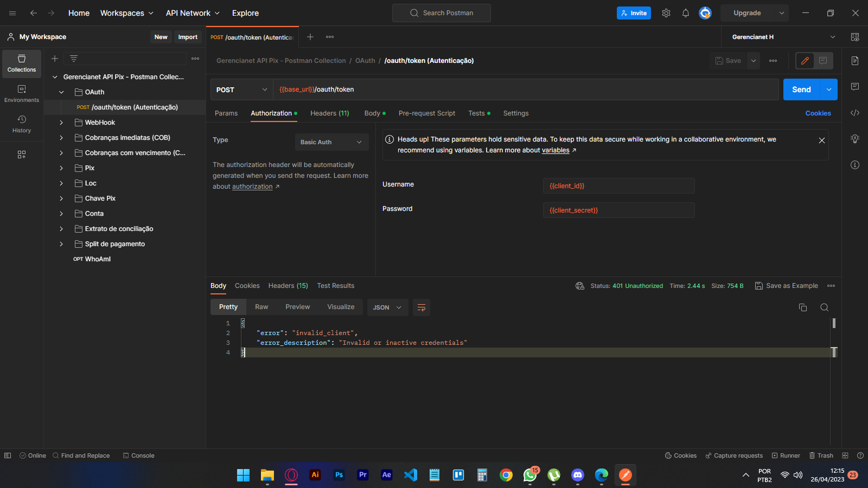Open Postman settings gear icon
The width and height of the screenshot is (868, 488).
click(x=666, y=13)
